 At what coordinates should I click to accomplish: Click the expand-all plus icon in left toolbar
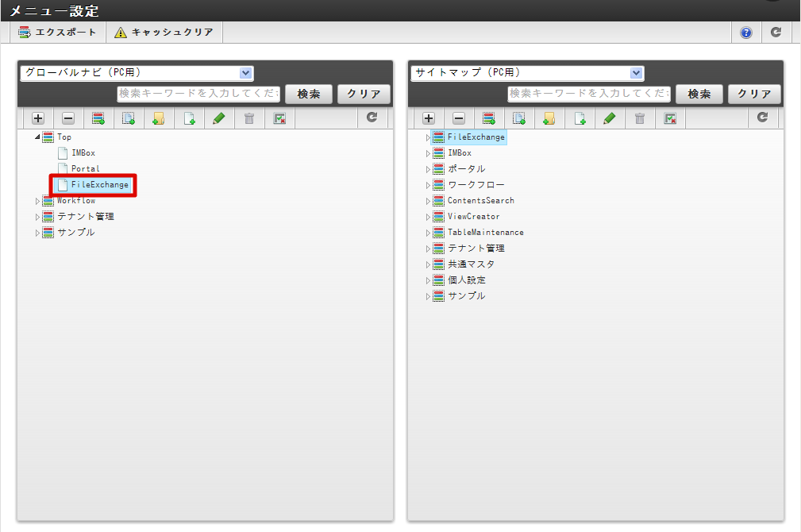coord(37,118)
